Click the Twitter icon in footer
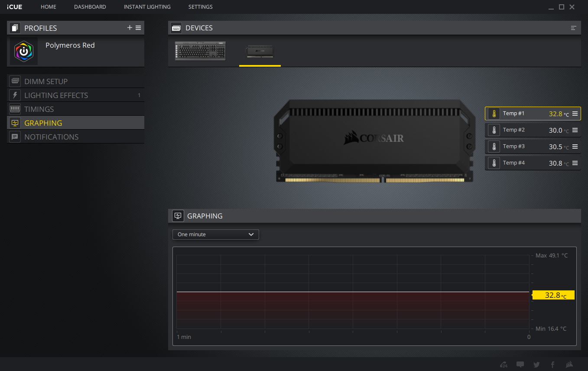This screenshot has width=588, height=371. coord(536,364)
